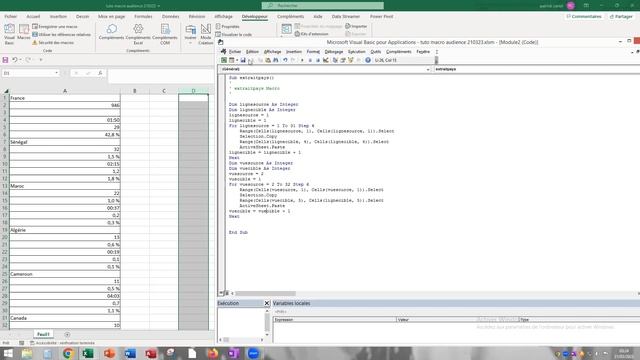Expand the (Général) object dropdown
640x360 pixels.
[x=428, y=69]
